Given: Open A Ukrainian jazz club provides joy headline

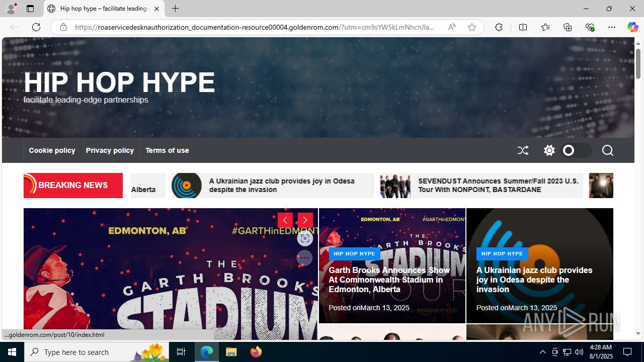Looking at the screenshot, I should [x=534, y=280].
